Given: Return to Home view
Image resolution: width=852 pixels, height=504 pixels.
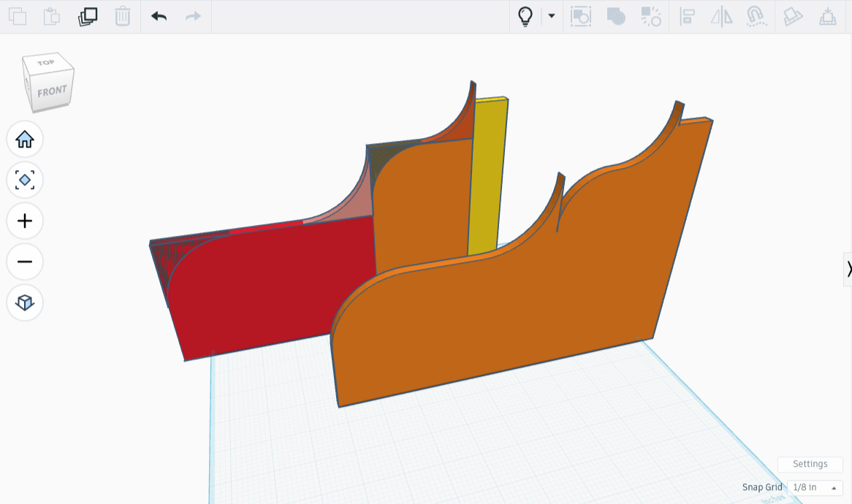Looking at the screenshot, I should click(x=25, y=140).
